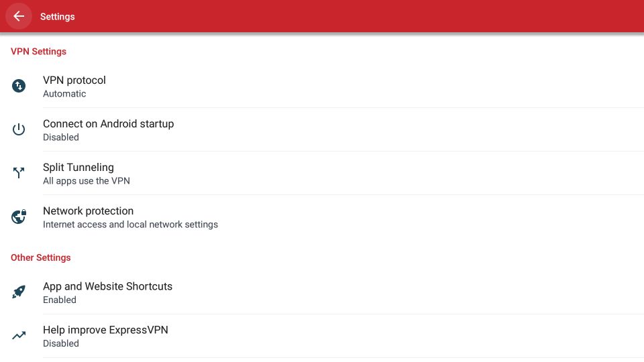Click the globe lock Network protection icon
Screen dimensions: 644x362
click(19, 217)
